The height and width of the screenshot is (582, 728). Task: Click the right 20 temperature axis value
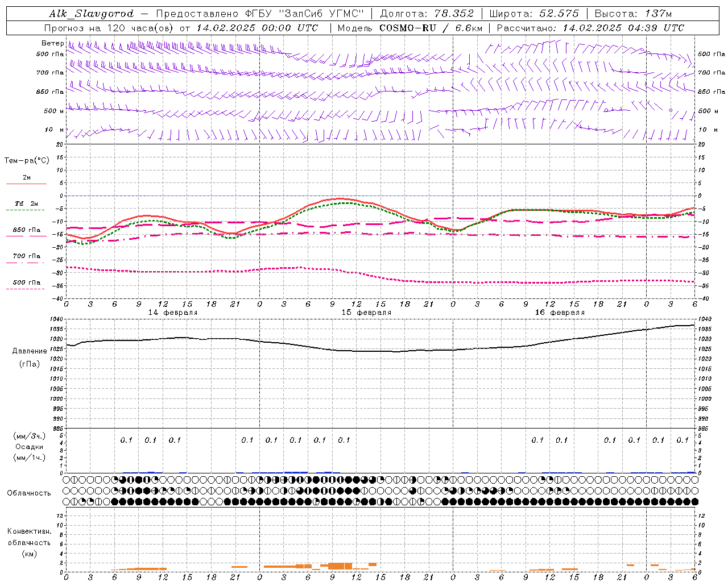click(701, 144)
